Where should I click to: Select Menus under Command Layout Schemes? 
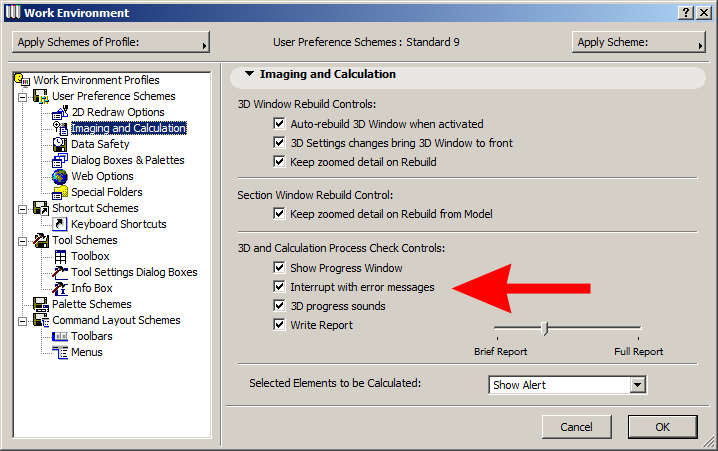point(86,352)
